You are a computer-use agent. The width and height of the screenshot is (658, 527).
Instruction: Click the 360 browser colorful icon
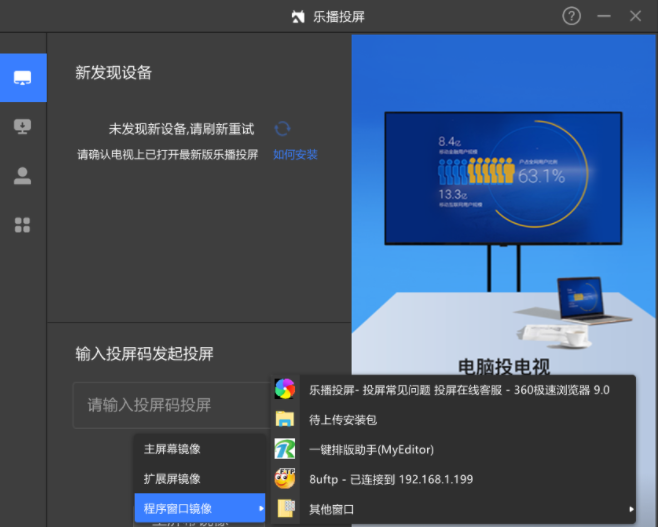pyautogui.click(x=285, y=389)
